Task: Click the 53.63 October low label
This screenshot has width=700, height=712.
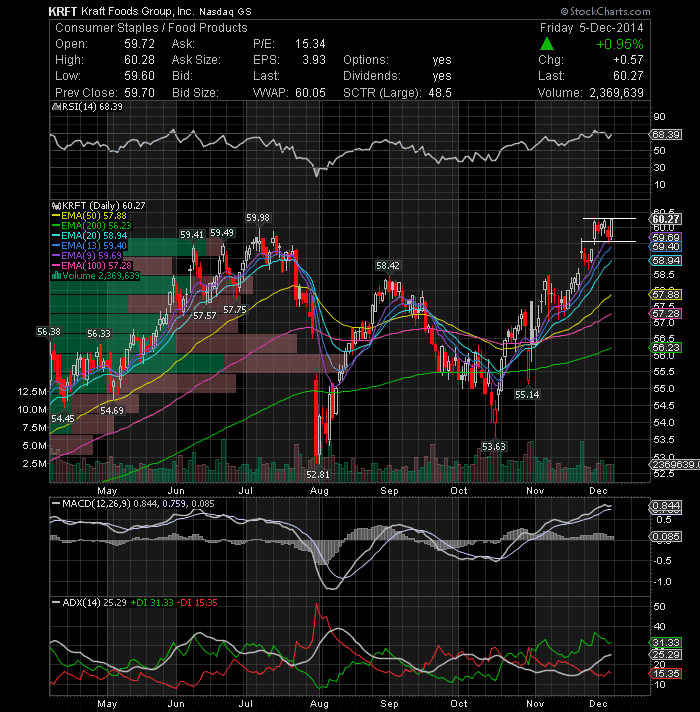Action: click(x=493, y=447)
